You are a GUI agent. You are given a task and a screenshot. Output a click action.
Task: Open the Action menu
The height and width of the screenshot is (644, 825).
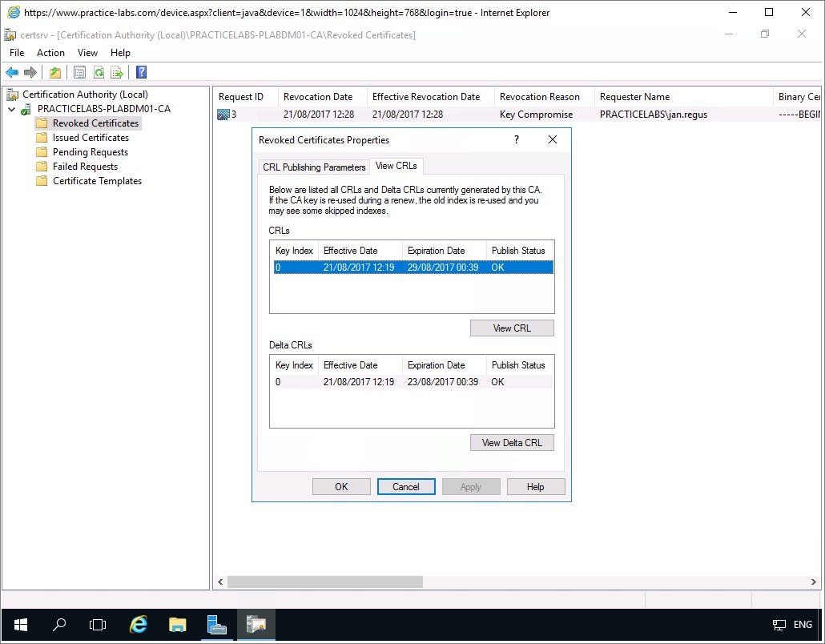click(x=50, y=53)
